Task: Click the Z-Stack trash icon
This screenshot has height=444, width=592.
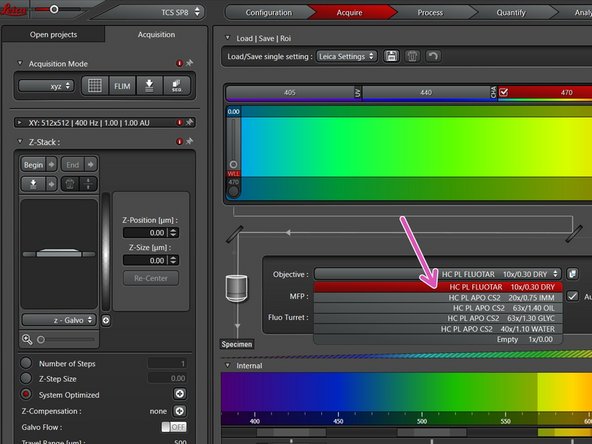Action: [x=70, y=184]
